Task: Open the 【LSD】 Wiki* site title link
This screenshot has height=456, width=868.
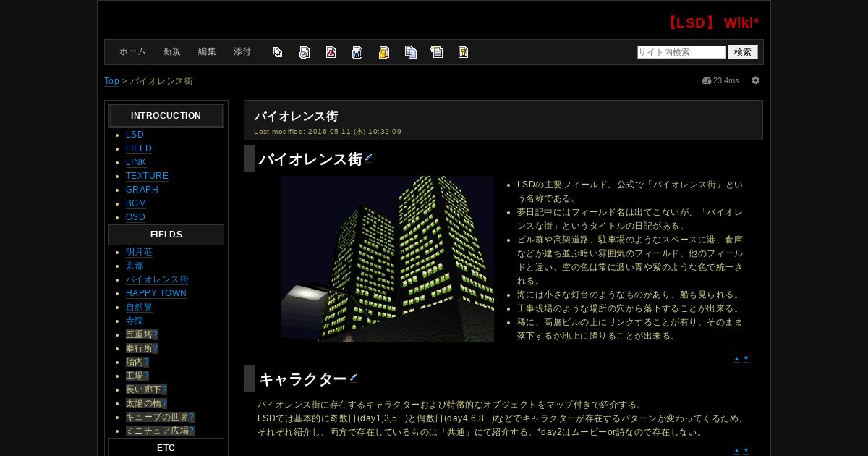Action: 711,22
